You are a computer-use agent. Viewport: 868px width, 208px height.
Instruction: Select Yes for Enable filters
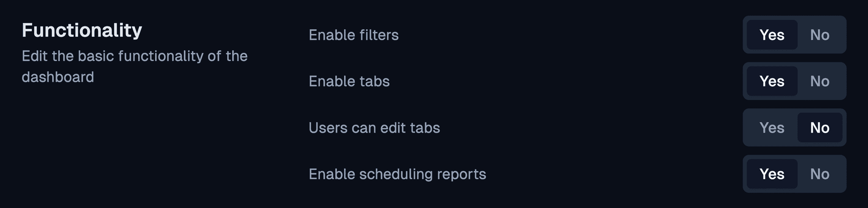772,35
